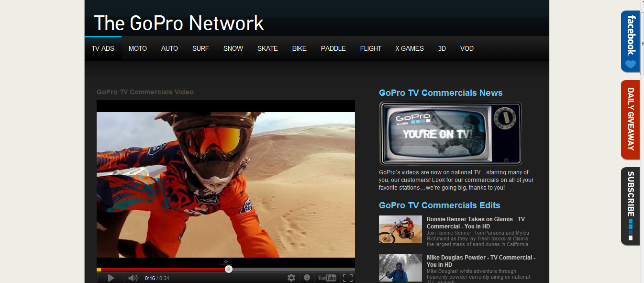Select the X GAMES tab
644x283 pixels.
click(410, 48)
